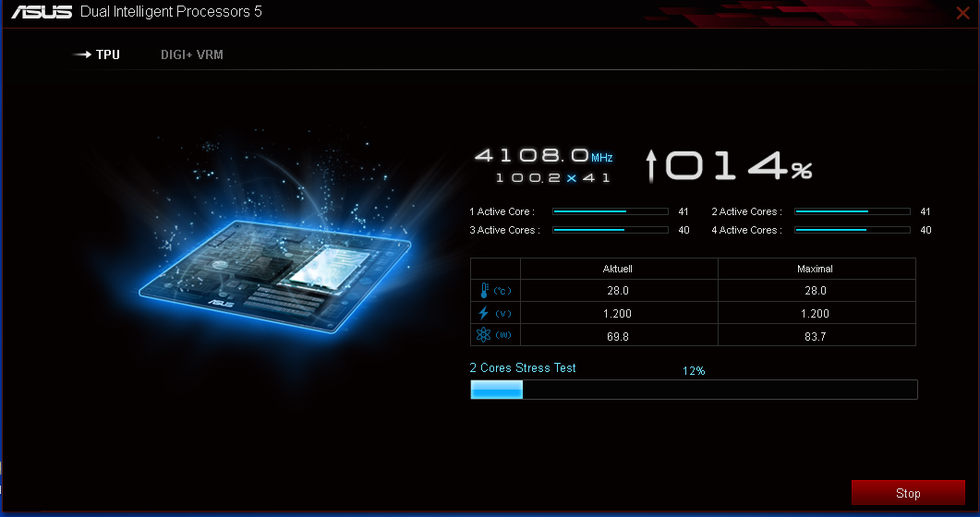Click the current temperature 28.0 cell

tap(619, 290)
